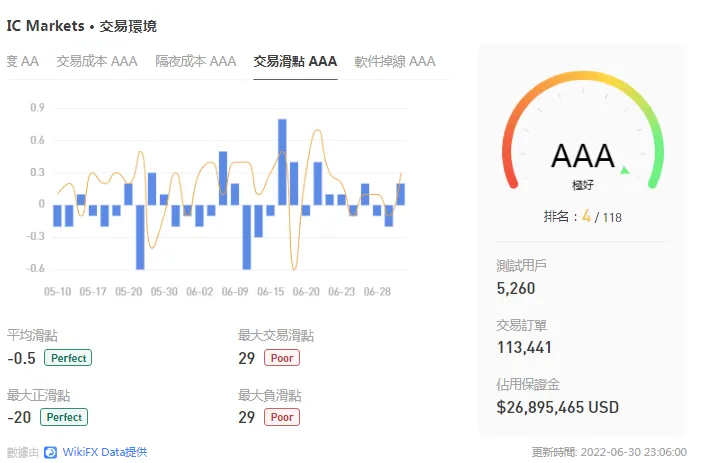The image size is (701, 463).
Task: Click the Perfect badge beside -20
Action: [64, 417]
